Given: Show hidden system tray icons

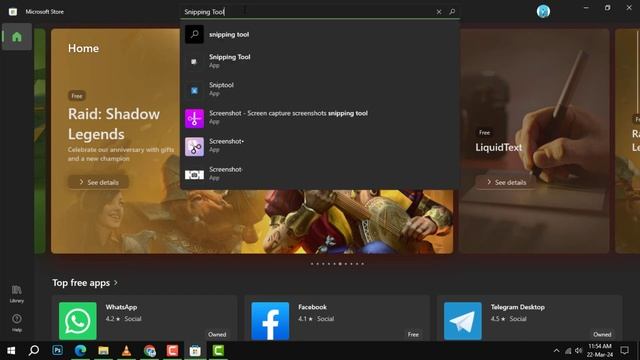Looking at the screenshot, I should tap(556, 351).
